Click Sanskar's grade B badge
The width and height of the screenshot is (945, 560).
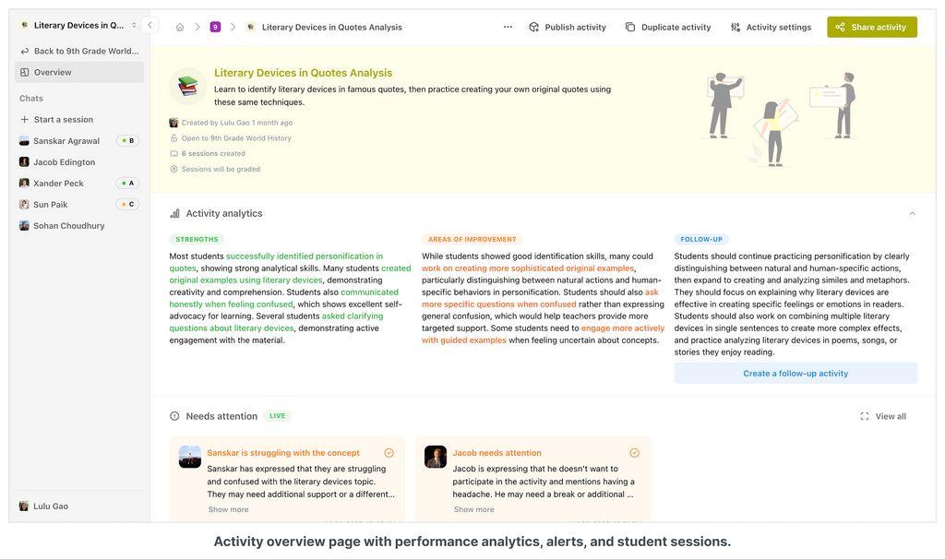tap(127, 141)
